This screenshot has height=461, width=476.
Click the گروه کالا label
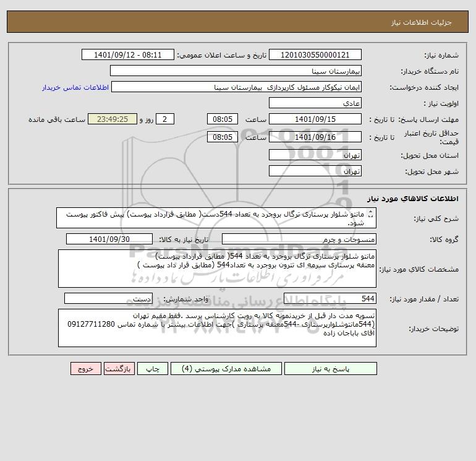coord(444,239)
